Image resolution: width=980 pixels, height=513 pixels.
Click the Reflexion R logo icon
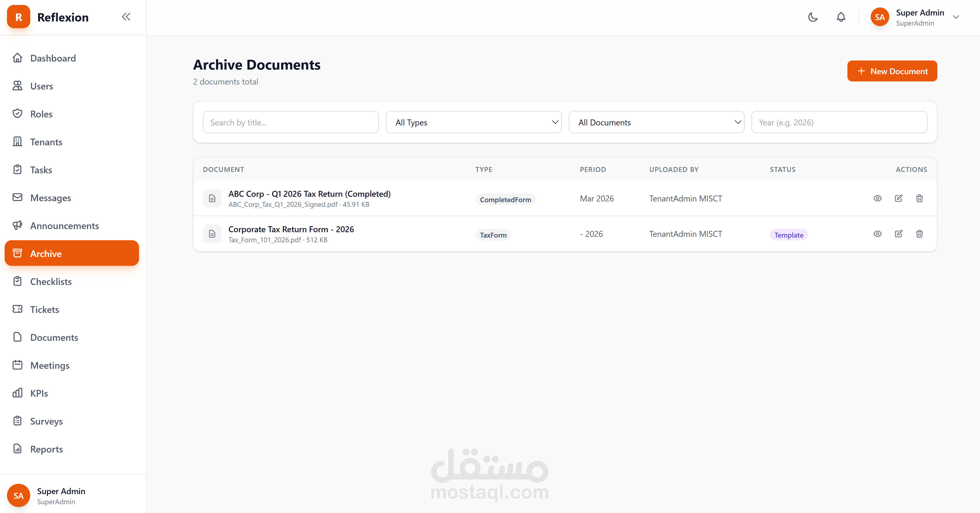click(x=18, y=17)
